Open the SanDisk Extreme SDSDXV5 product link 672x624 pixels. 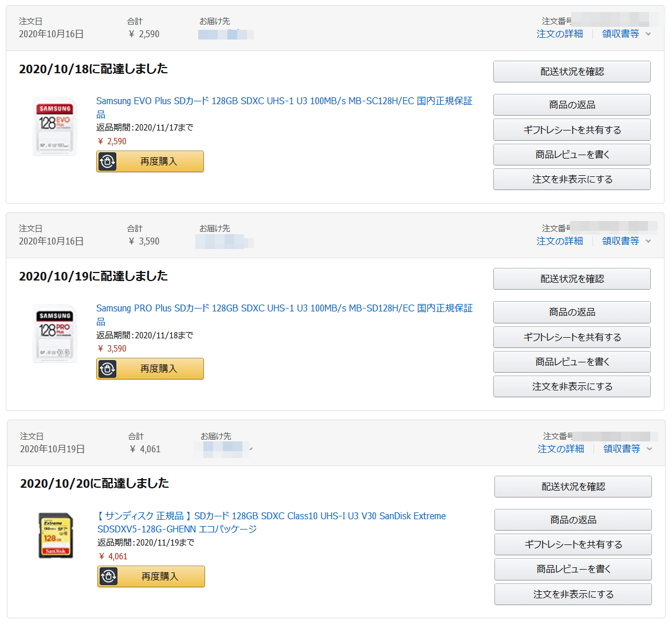point(272,522)
